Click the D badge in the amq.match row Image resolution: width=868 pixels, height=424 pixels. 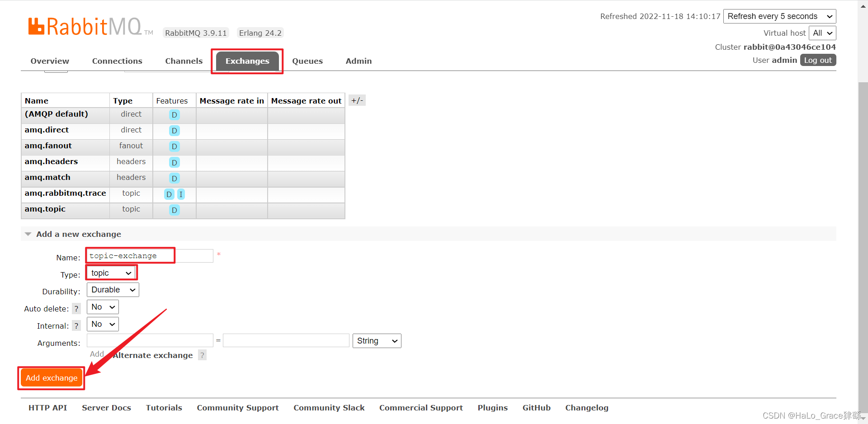coord(174,178)
